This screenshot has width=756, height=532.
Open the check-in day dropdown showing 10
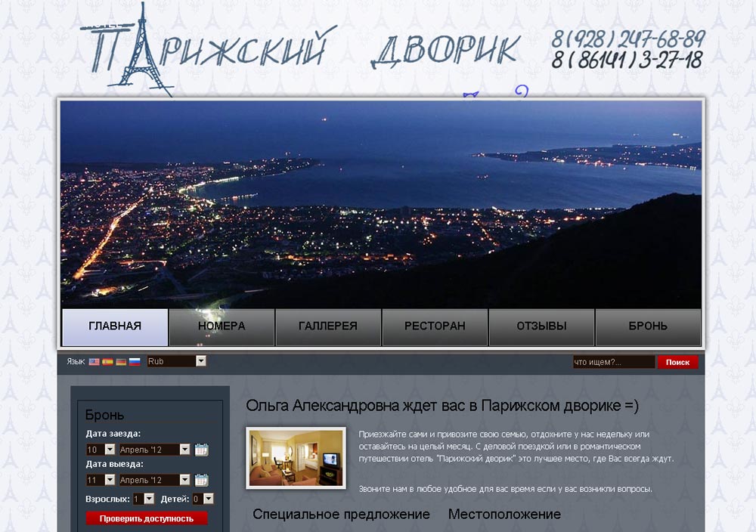pos(101,450)
